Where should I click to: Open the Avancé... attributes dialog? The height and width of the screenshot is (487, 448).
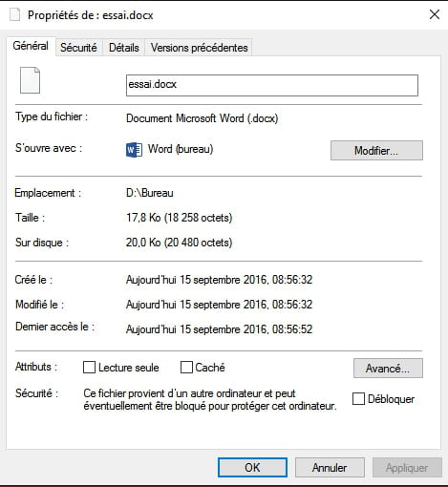(388, 369)
